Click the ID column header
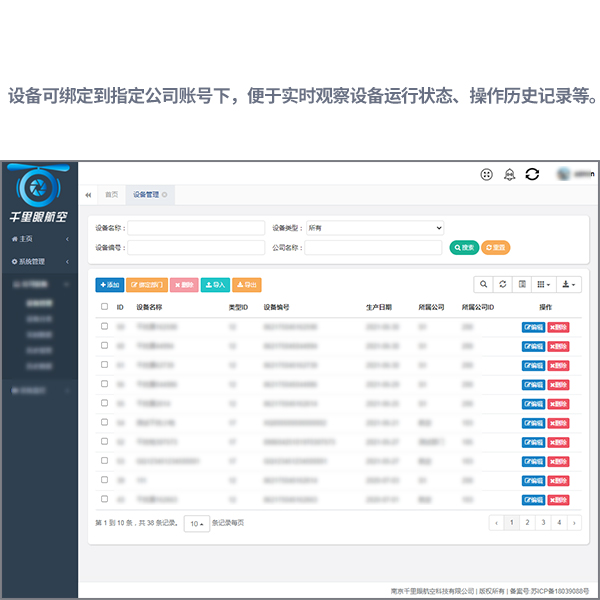 pos(120,307)
